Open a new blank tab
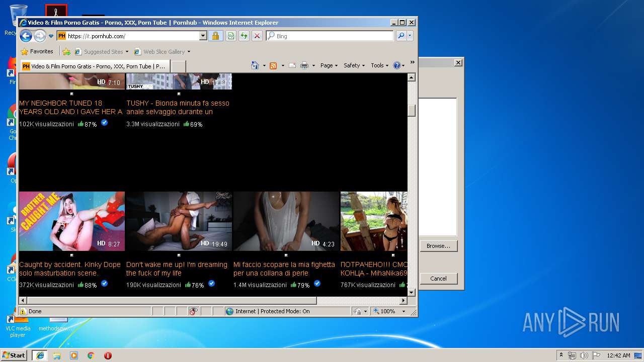 tap(179, 66)
